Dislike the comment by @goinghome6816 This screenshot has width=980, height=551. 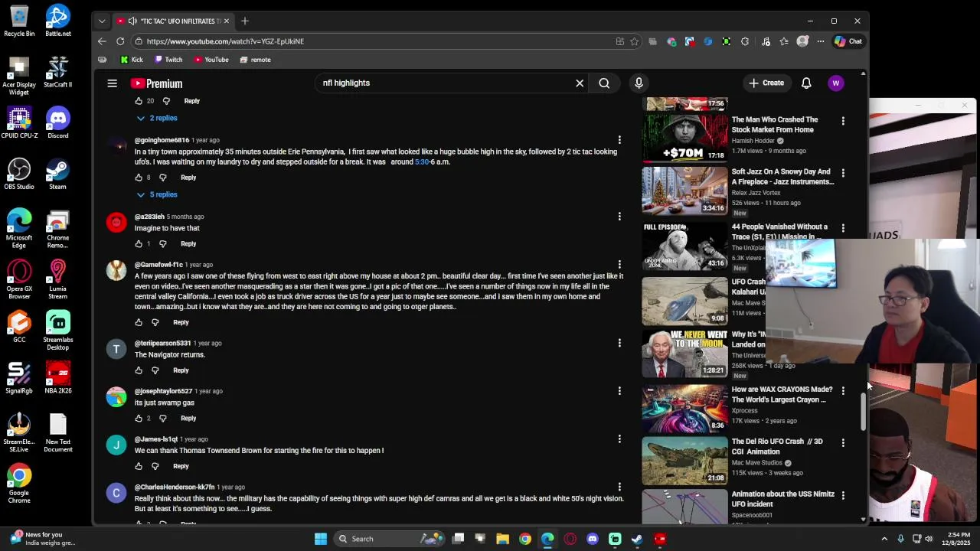[162, 178]
